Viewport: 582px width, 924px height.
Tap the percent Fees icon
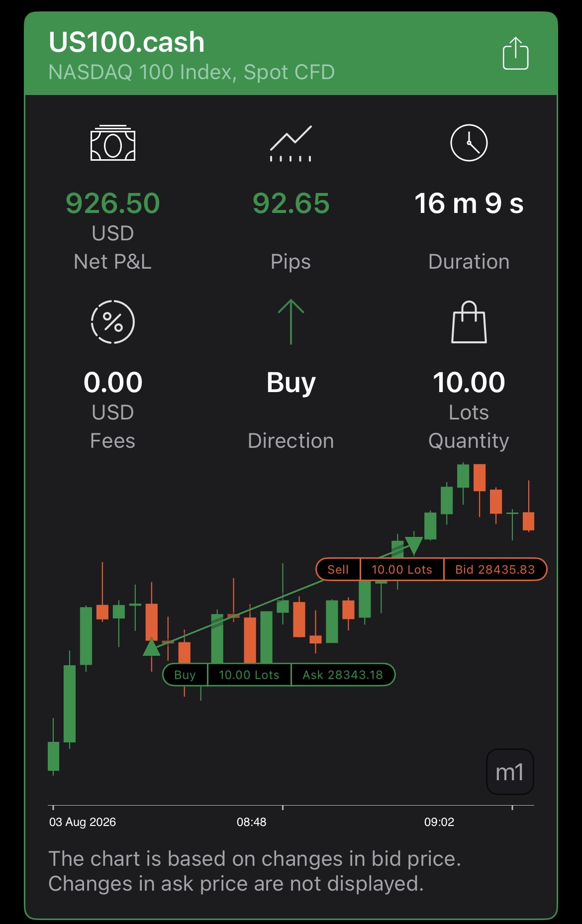(113, 322)
